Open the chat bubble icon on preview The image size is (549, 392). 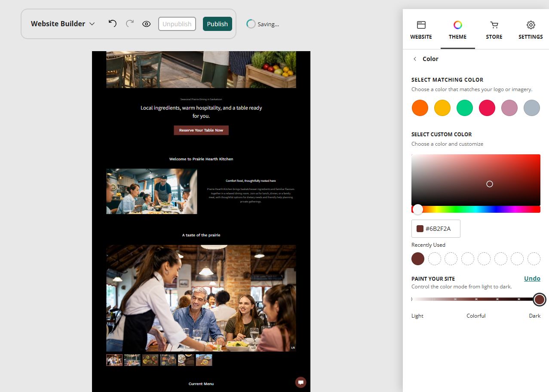(x=301, y=382)
